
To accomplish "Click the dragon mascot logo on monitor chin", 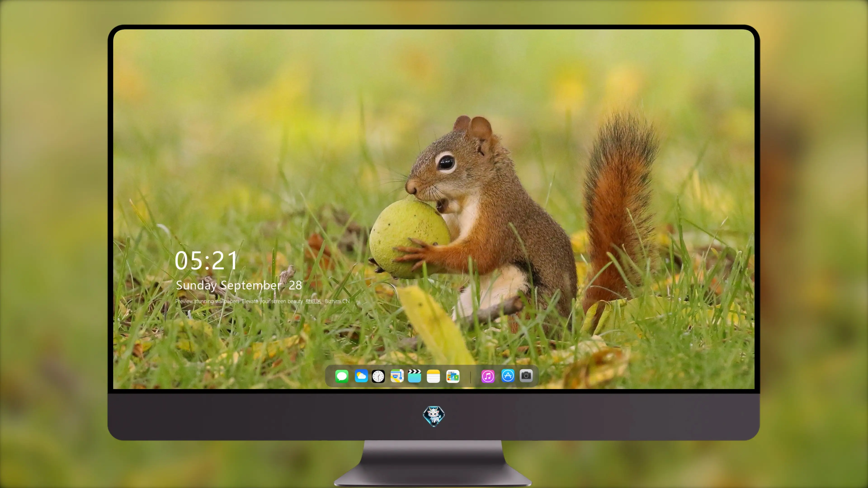I will 434,416.
